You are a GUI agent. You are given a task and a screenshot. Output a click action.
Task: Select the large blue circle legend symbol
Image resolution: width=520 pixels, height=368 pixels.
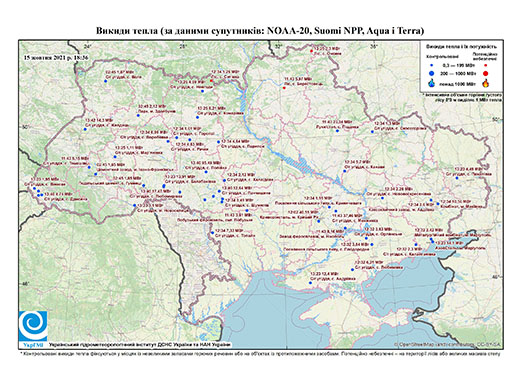(432, 73)
